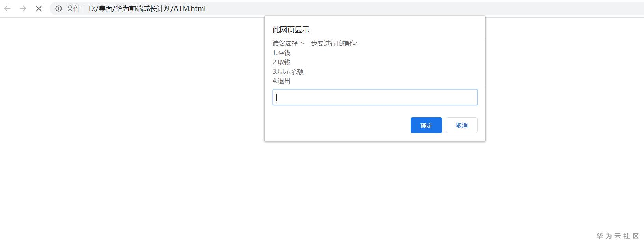Image resolution: width=644 pixels, height=246 pixels.
Task: Click the browser back arrow
Action: 7,8
